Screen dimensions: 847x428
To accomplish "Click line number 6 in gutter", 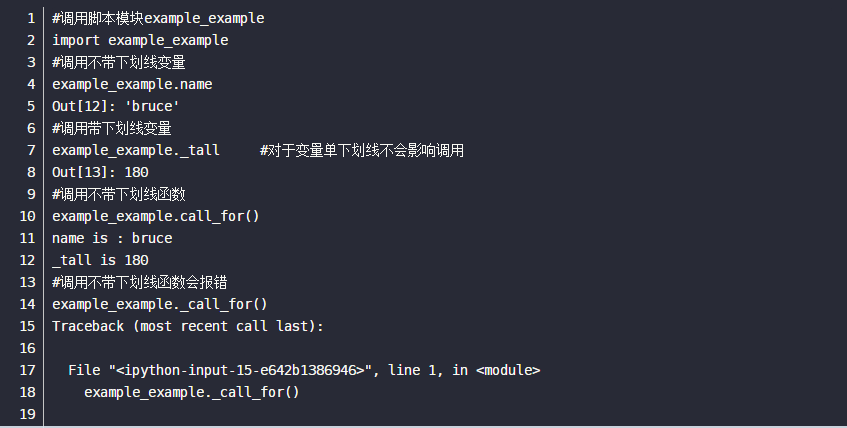I will click(x=31, y=128).
